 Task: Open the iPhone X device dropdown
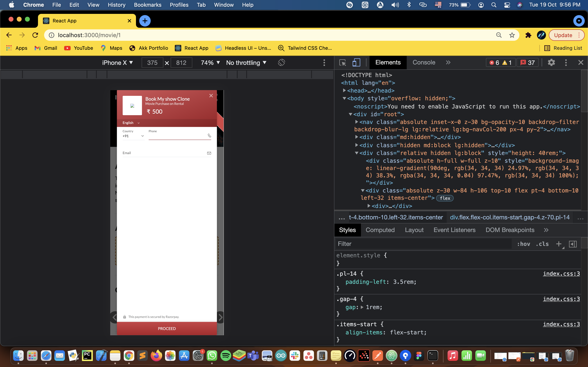click(x=117, y=62)
